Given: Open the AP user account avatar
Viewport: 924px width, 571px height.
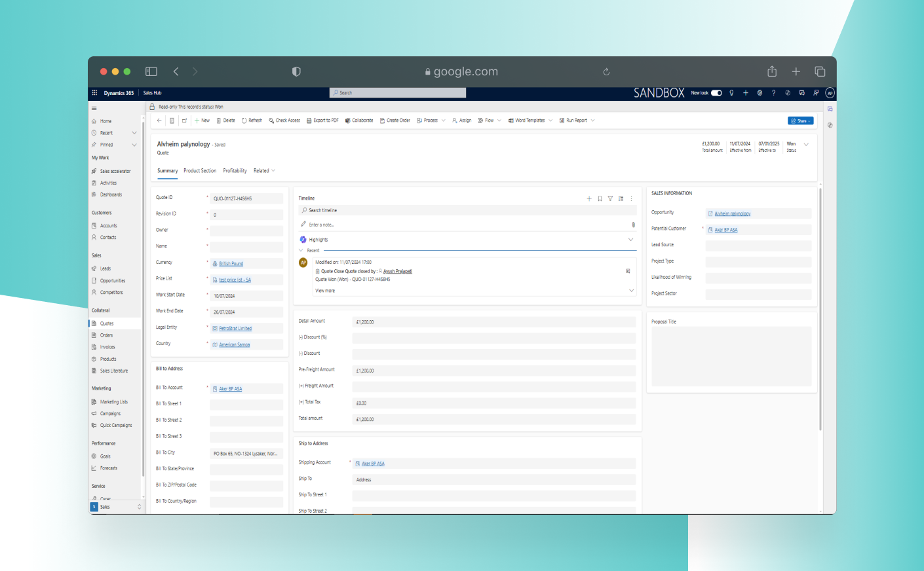Looking at the screenshot, I should point(830,92).
